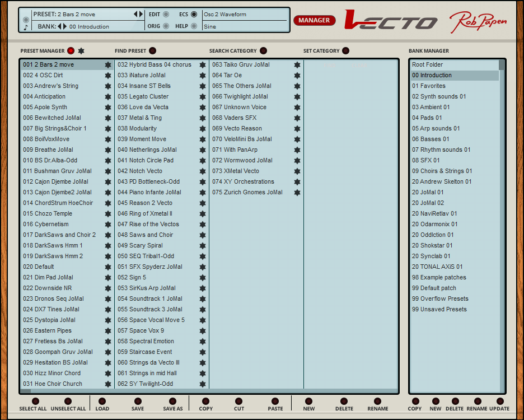Select the ECS radio button
The height and width of the screenshot is (420, 524).
click(194, 14)
